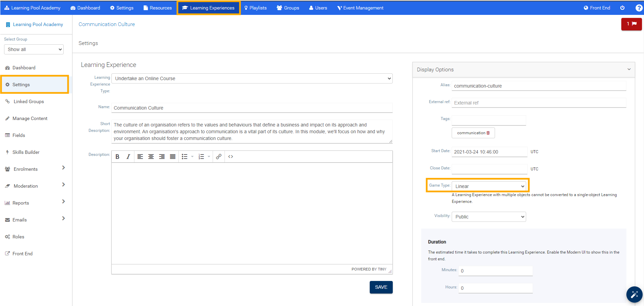The width and height of the screenshot is (644, 306).
Task: Click the red flag badge showing 1
Action: (x=631, y=24)
